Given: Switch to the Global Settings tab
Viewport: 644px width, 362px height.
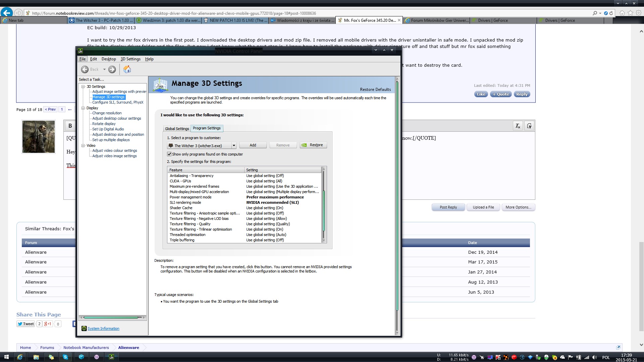Looking at the screenshot, I should (177, 129).
